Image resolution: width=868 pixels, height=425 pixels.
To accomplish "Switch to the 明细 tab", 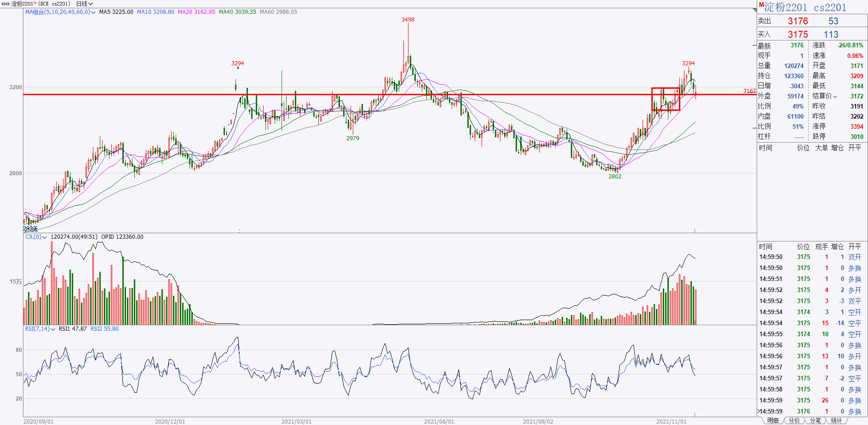I will [773, 421].
